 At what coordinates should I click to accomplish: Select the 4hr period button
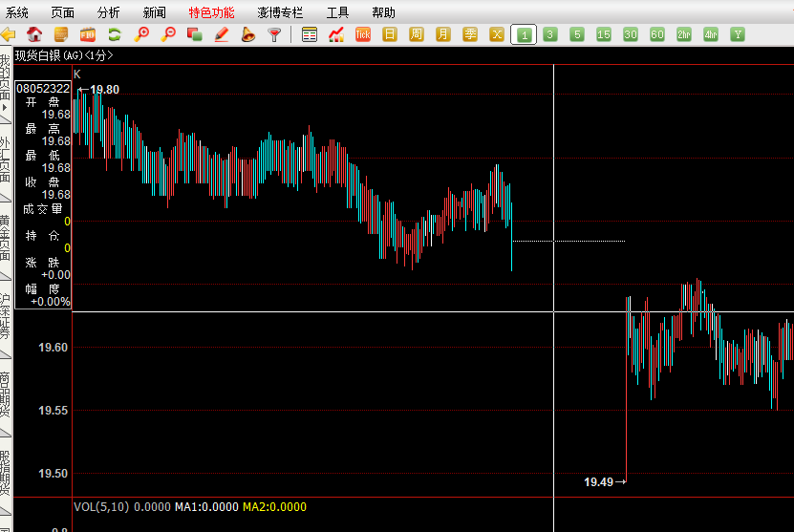(x=711, y=34)
